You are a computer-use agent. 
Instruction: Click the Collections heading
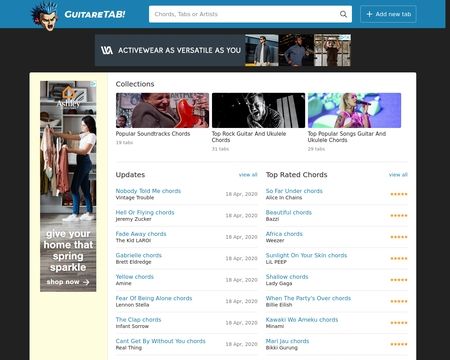point(135,84)
